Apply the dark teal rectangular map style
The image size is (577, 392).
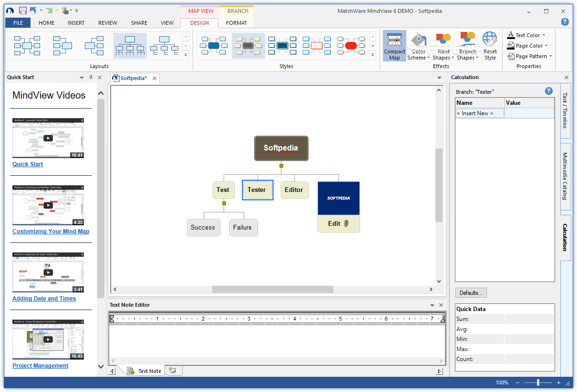[x=282, y=46]
